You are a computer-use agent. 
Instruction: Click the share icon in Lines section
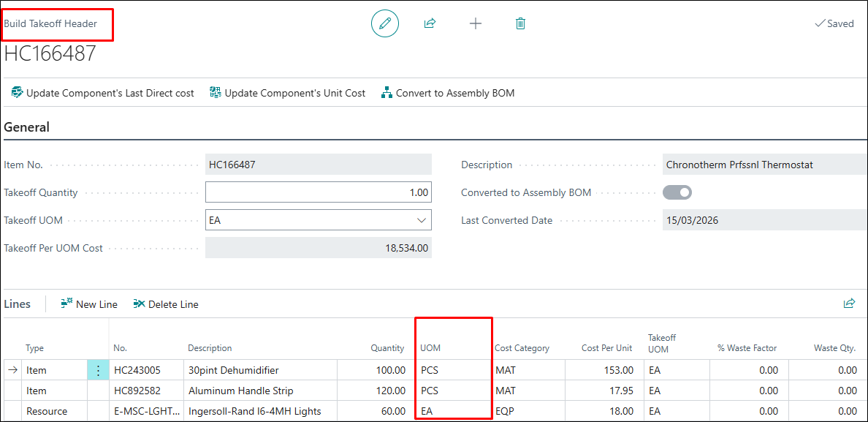pyautogui.click(x=848, y=304)
